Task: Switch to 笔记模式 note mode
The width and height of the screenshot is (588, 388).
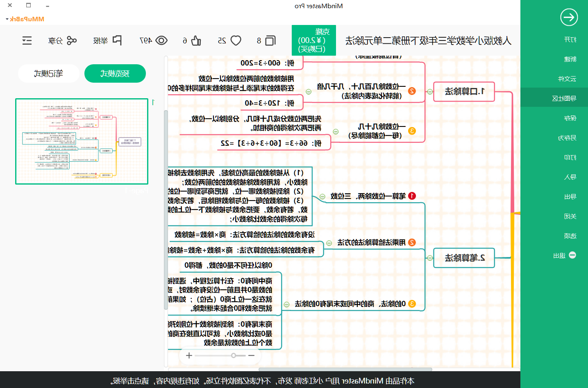Action: 48,74
